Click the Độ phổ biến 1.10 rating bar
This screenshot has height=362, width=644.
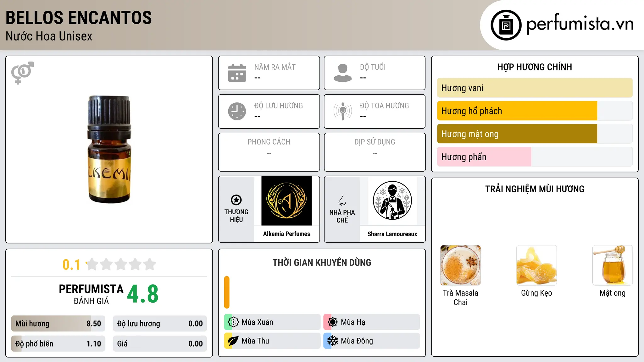[58, 344]
